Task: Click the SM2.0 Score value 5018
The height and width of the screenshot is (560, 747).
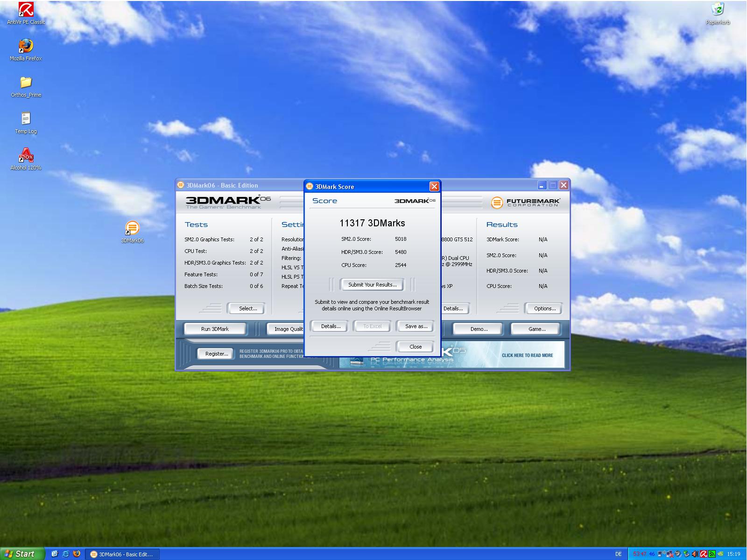Action: (x=401, y=239)
